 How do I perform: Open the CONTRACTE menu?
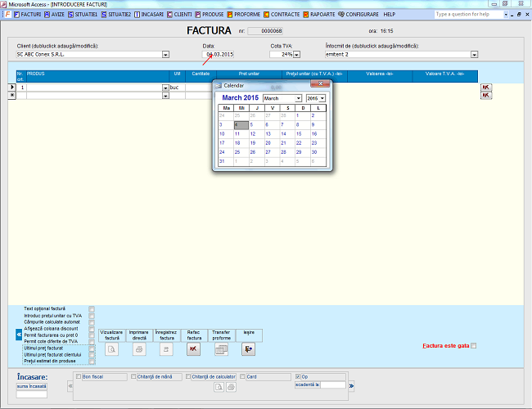tap(282, 14)
